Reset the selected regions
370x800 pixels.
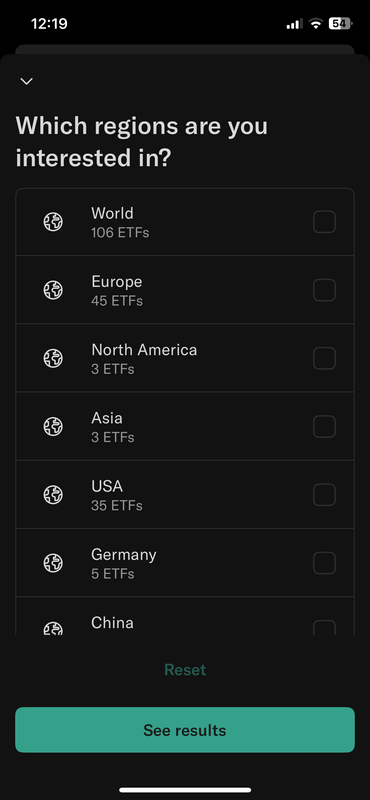[x=185, y=669]
